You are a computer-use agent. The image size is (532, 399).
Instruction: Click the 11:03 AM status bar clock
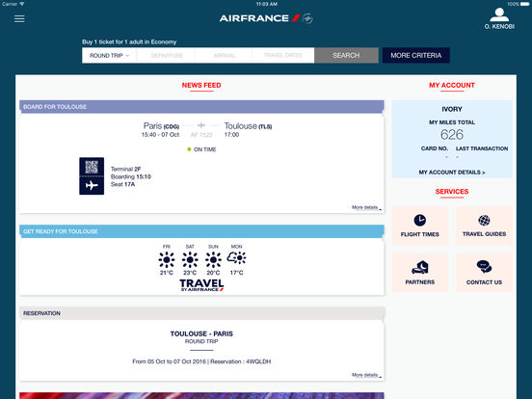click(x=267, y=4)
